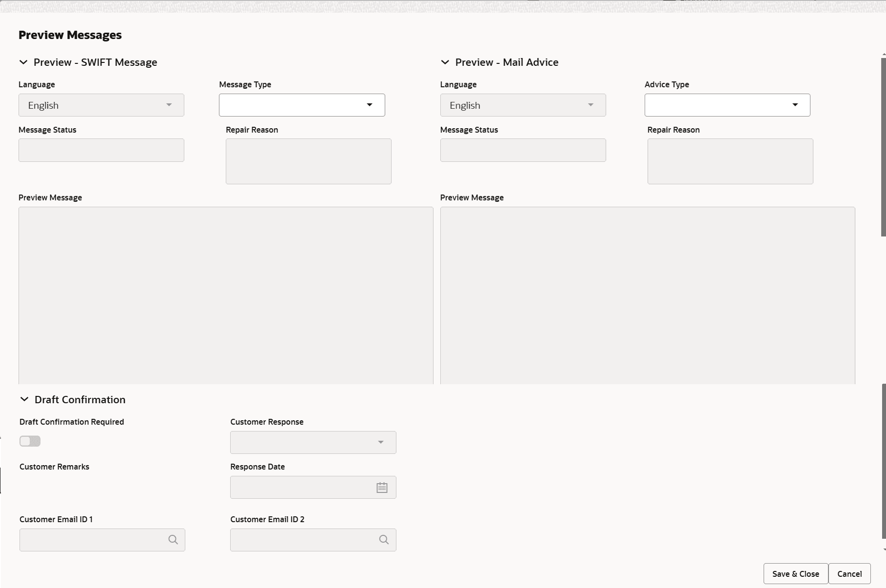Collapse the Draft Confirmation section
The width and height of the screenshot is (886, 588).
(x=24, y=399)
